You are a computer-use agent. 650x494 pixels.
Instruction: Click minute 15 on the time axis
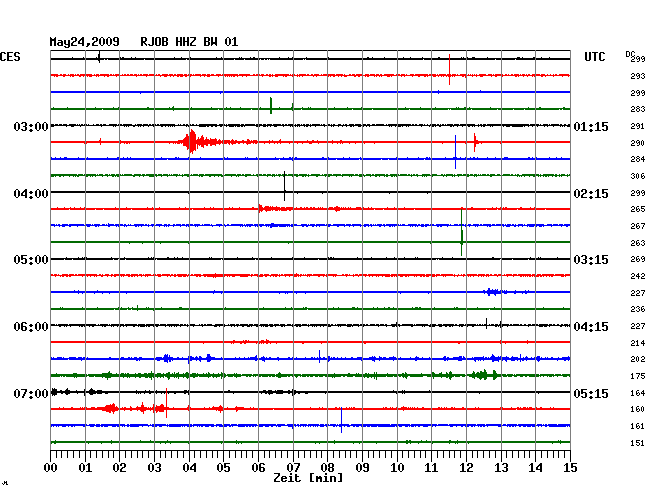click(x=570, y=468)
